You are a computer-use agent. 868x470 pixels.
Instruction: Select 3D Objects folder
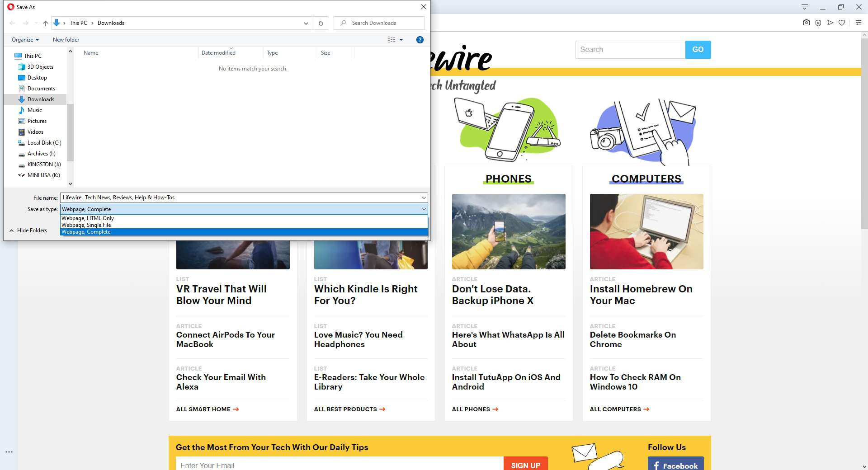point(40,67)
